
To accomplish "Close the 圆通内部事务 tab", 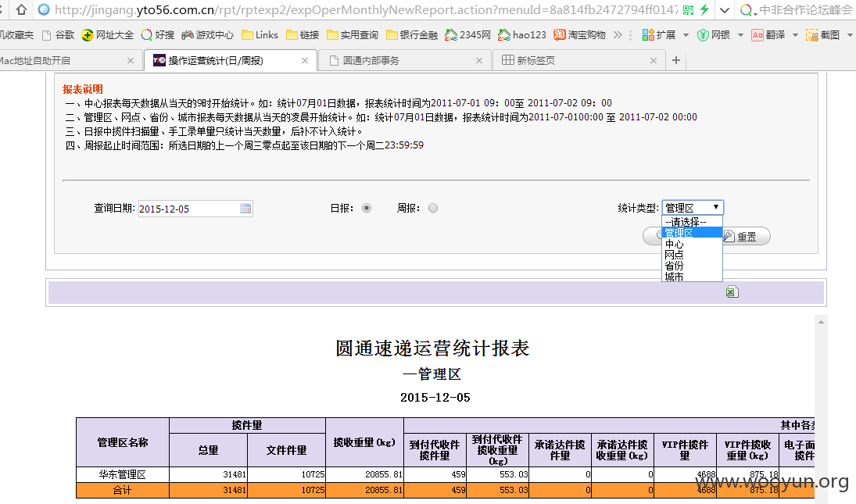I will click(478, 60).
